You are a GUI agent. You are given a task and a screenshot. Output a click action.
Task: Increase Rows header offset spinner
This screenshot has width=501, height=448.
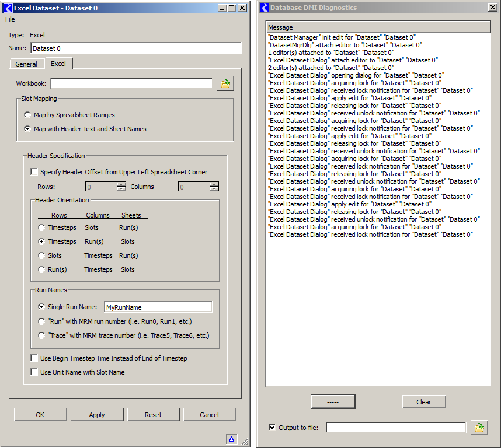point(121,184)
